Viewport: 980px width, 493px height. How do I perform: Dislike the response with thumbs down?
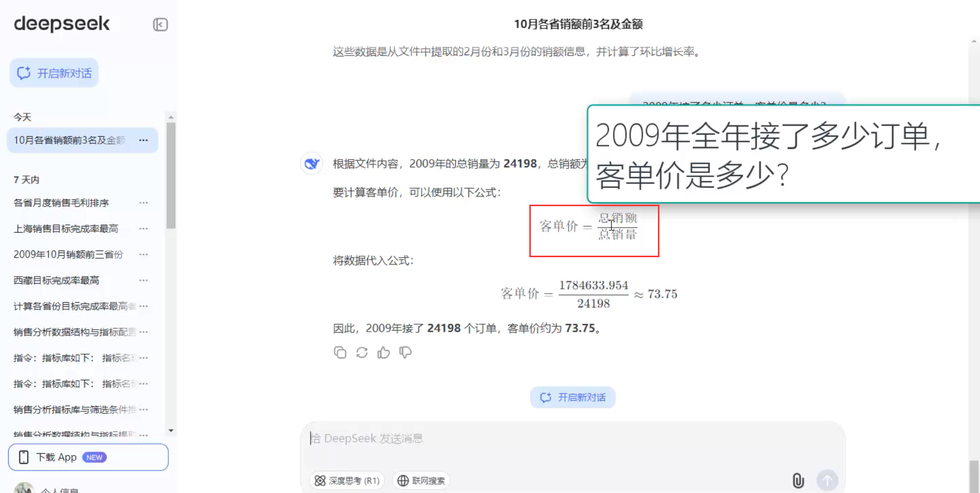(405, 353)
